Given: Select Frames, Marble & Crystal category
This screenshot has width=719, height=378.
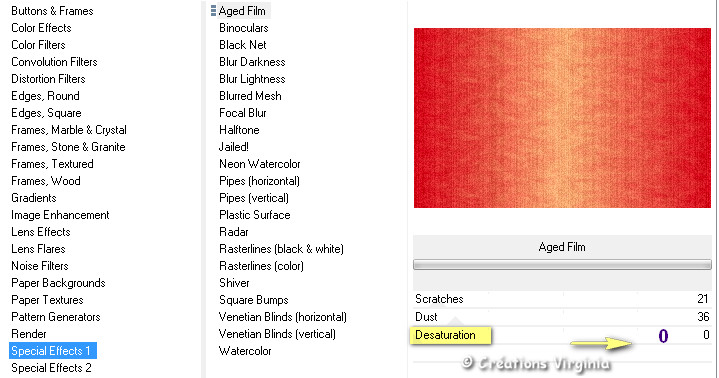Looking at the screenshot, I should (x=69, y=130).
